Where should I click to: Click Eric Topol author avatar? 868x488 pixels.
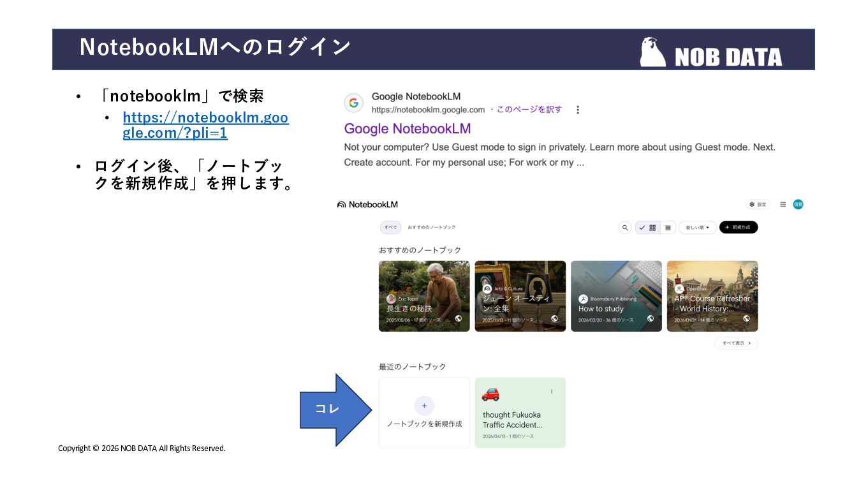(391, 299)
